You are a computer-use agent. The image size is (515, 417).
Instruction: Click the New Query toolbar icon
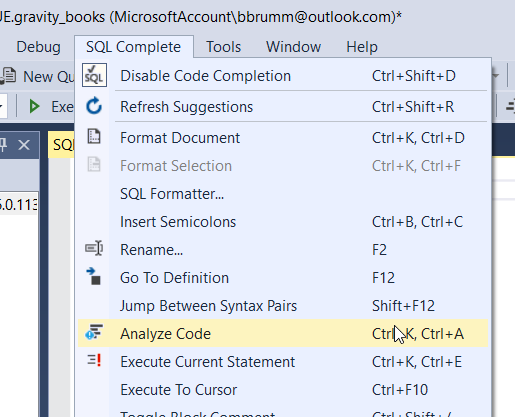pos(7,76)
